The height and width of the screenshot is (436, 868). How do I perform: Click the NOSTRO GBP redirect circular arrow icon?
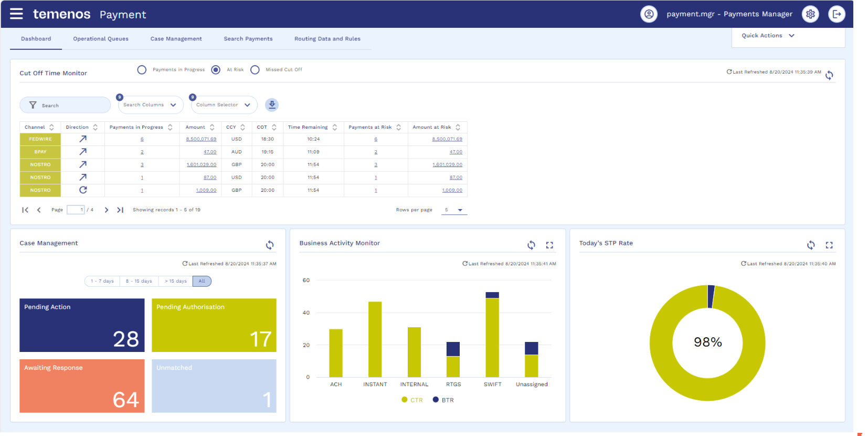[83, 190]
